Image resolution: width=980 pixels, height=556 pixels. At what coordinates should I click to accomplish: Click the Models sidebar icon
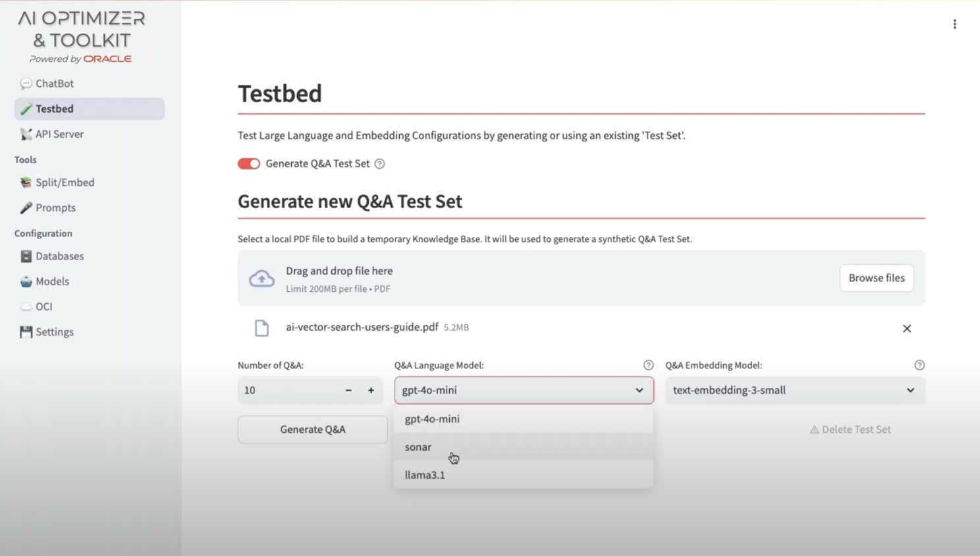point(26,281)
